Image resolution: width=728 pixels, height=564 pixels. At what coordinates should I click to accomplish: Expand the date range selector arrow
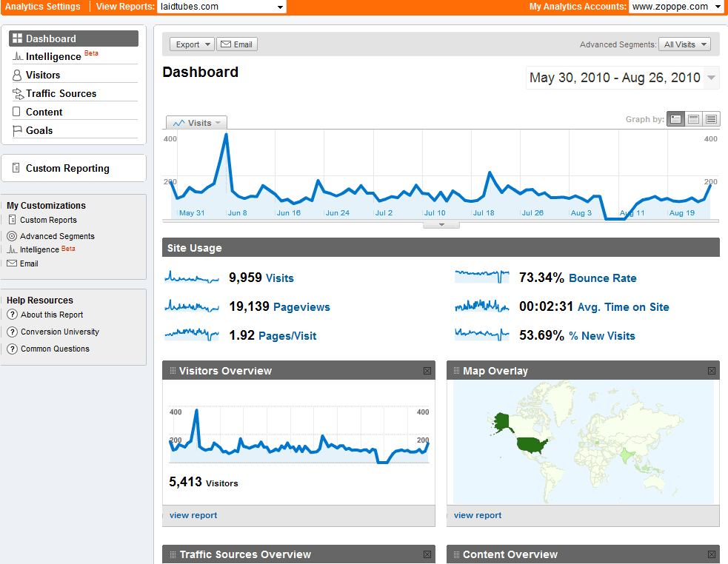click(x=711, y=78)
